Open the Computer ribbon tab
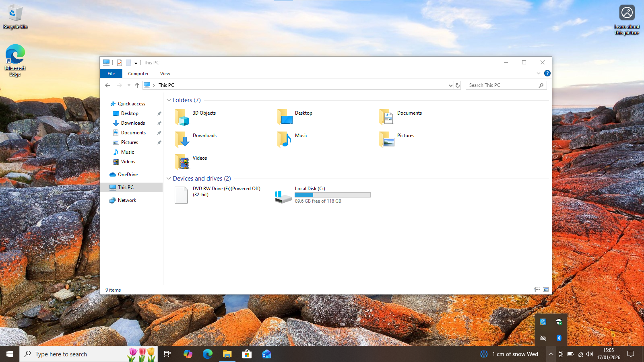The width and height of the screenshot is (644, 362). (138, 74)
